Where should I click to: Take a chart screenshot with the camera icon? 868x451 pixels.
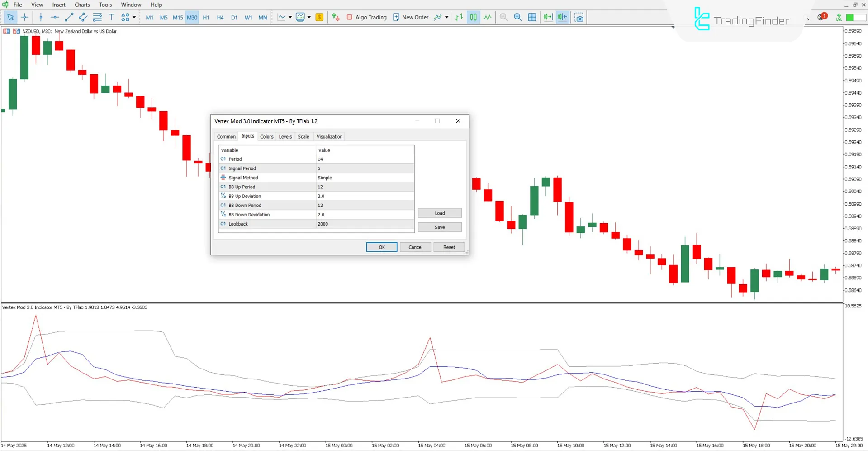(579, 17)
